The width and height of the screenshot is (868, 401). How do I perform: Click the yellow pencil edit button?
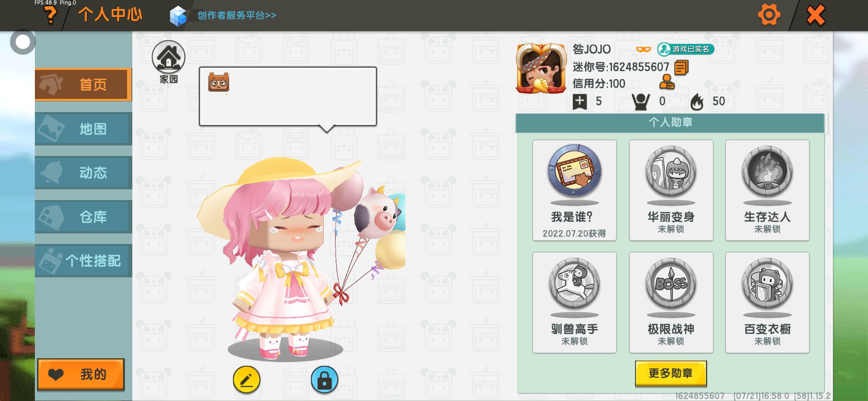click(247, 379)
